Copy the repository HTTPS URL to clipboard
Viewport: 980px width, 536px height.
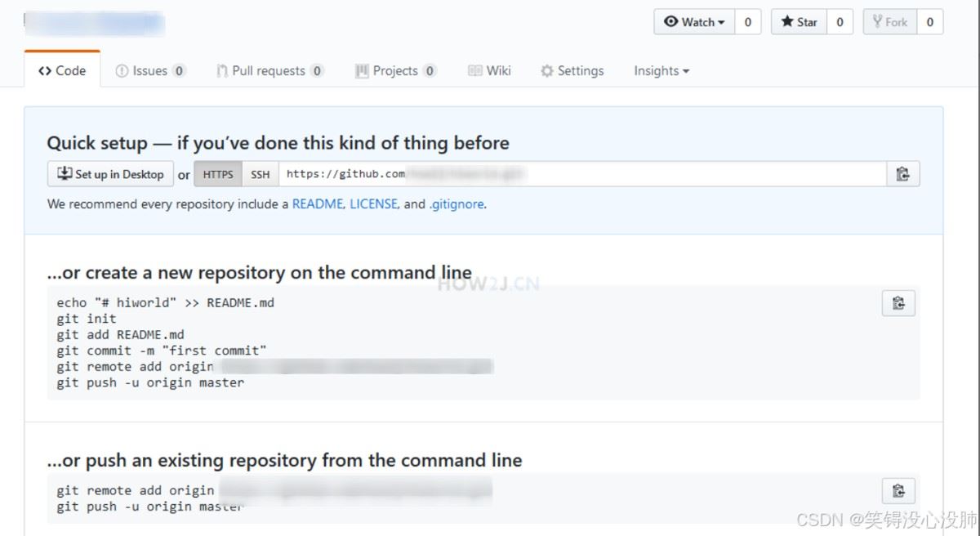tap(902, 174)
